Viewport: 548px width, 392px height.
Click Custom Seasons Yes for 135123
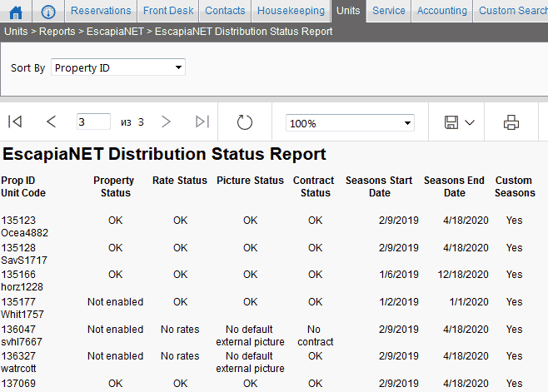515,221
